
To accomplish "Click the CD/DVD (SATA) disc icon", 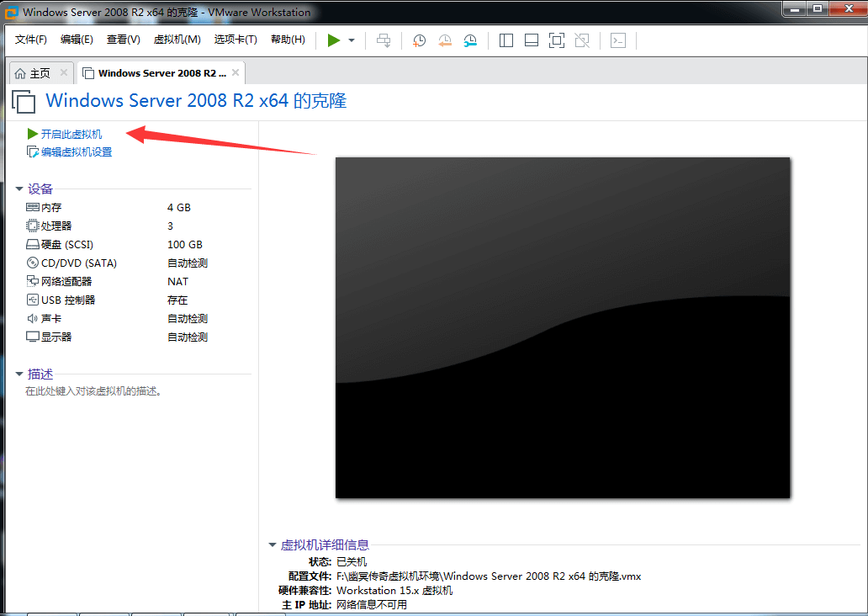I will click(33, 263).
